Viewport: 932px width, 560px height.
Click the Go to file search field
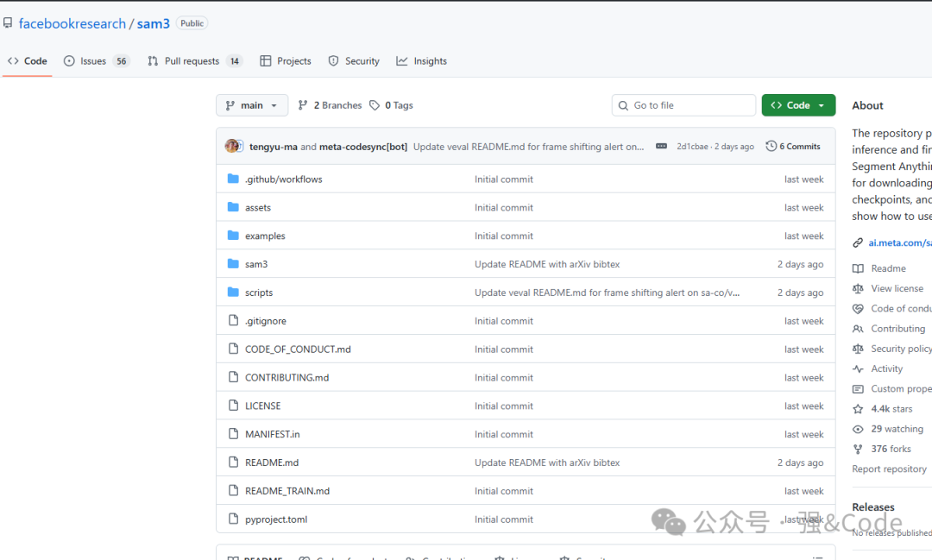coord(683,105)
